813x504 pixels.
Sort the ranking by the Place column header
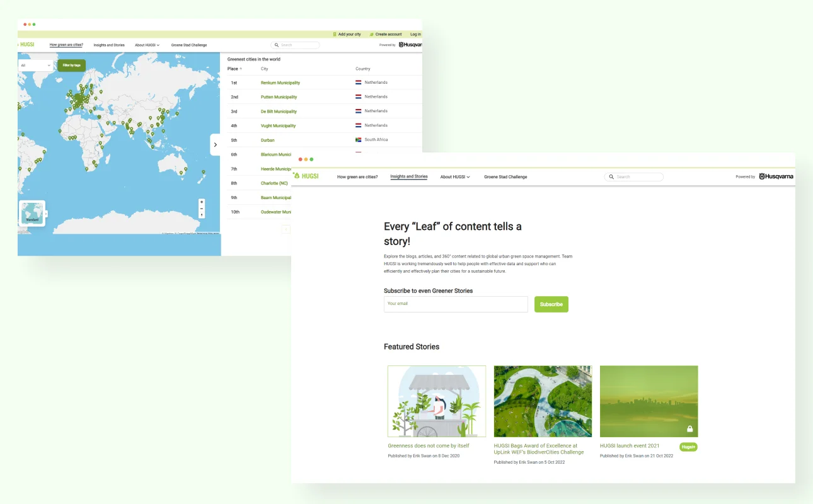coord(234,69)
